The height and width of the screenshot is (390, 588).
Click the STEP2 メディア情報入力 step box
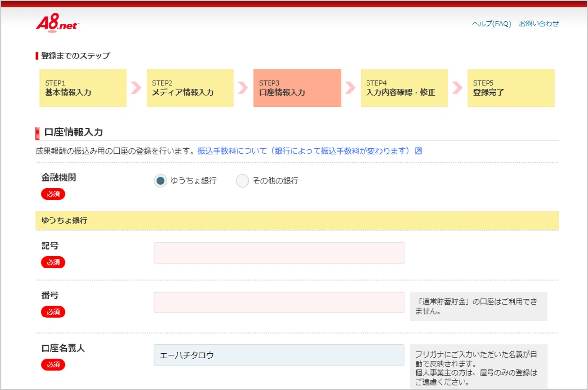(x=190, y=88)
